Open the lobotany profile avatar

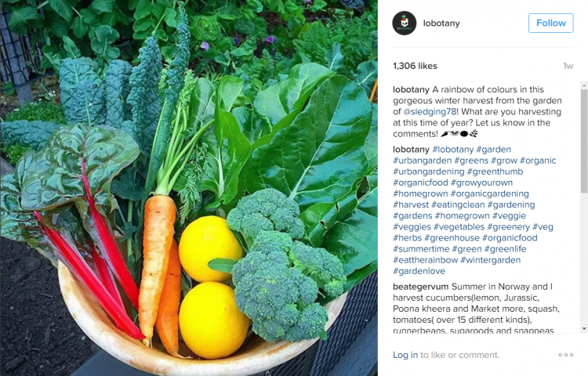(405, 23)
